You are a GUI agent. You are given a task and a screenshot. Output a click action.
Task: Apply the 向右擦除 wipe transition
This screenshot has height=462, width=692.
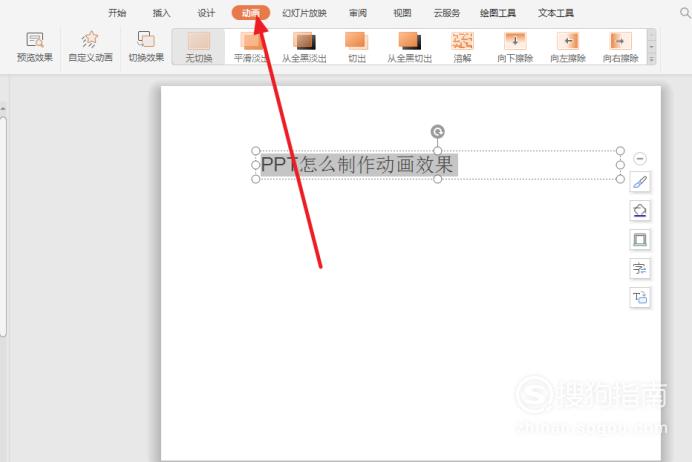pyautogui.click(x=621, y=47)
